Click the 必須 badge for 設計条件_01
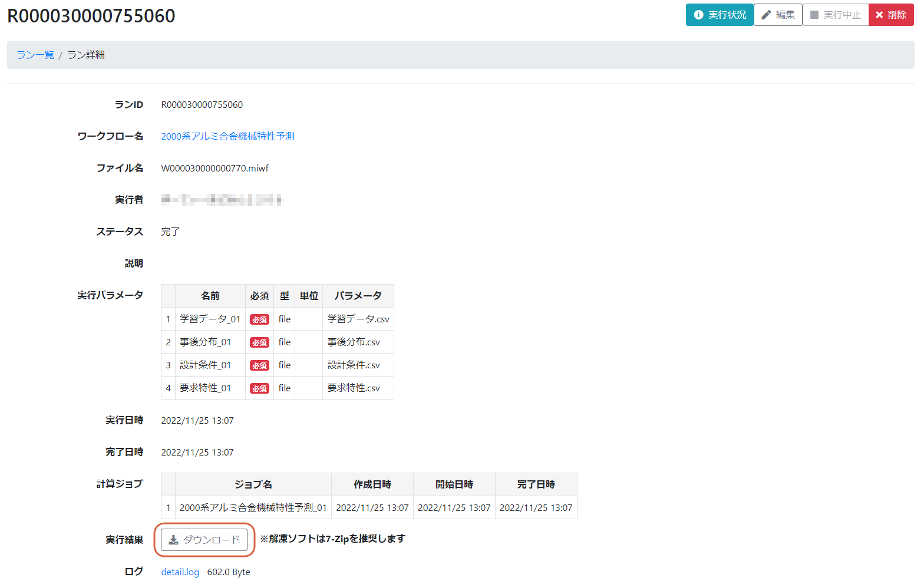 coord(259,365)
